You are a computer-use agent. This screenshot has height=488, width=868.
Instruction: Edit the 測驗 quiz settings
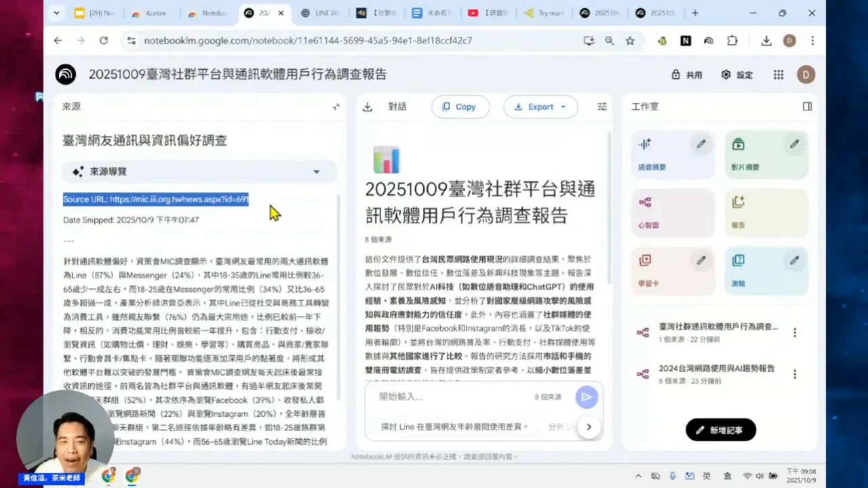(794, 260)
